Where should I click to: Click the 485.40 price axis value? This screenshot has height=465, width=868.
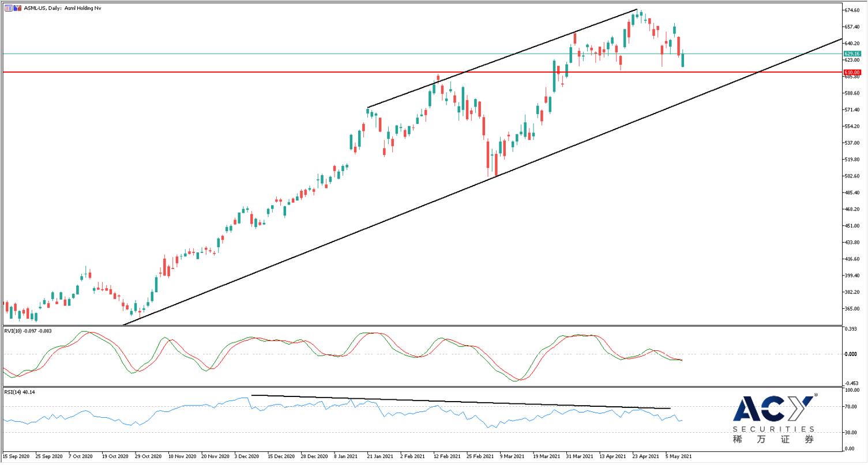coord(852,193)
